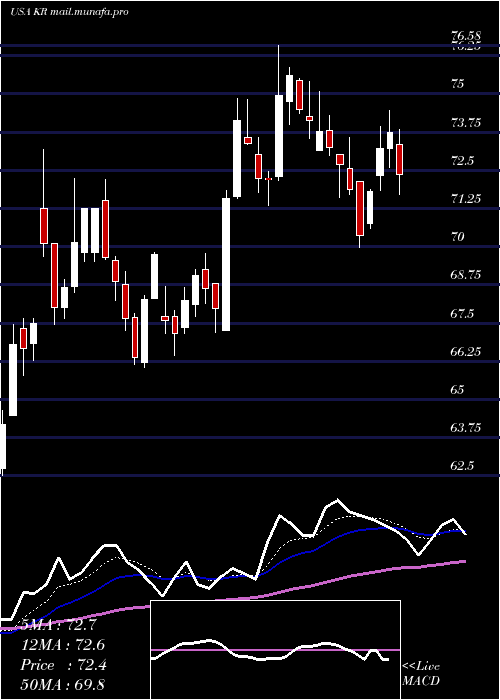Select the 70 price axis label
Image resolution: width=500 pixels, height=700 pixels.
[x=458, y=237]
